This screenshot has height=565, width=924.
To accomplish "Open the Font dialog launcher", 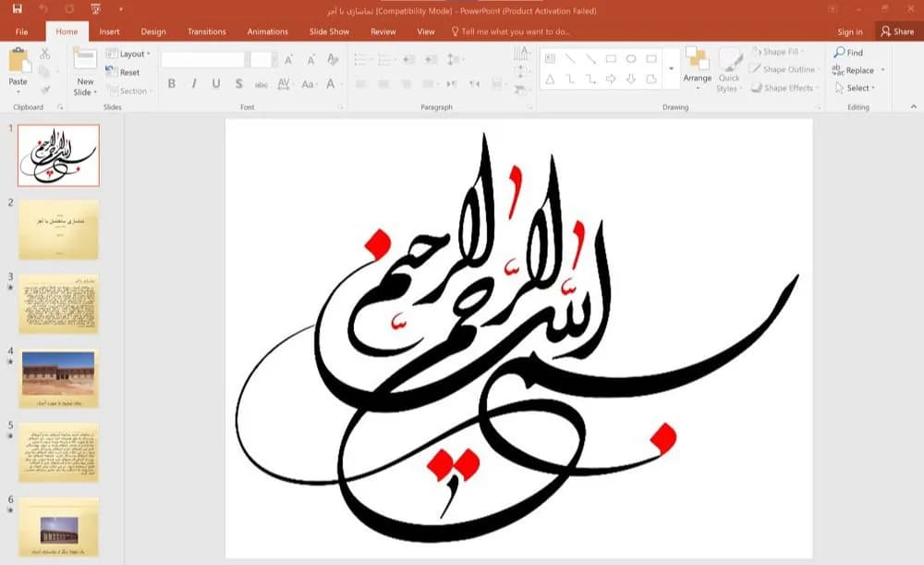I will click(x=340, y=107).
